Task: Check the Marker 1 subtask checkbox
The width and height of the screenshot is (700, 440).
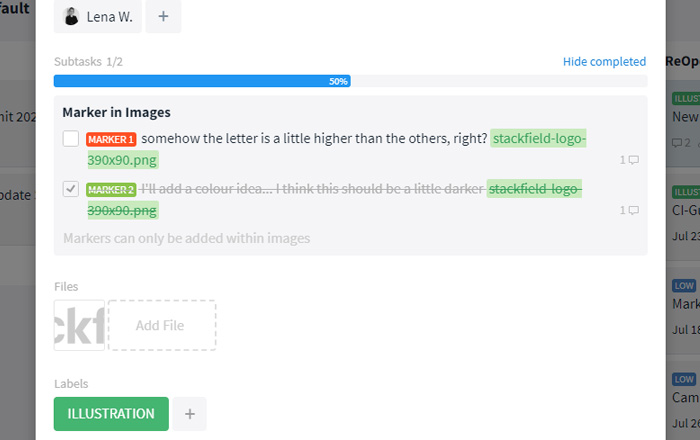Action: (x=71, y=138)
